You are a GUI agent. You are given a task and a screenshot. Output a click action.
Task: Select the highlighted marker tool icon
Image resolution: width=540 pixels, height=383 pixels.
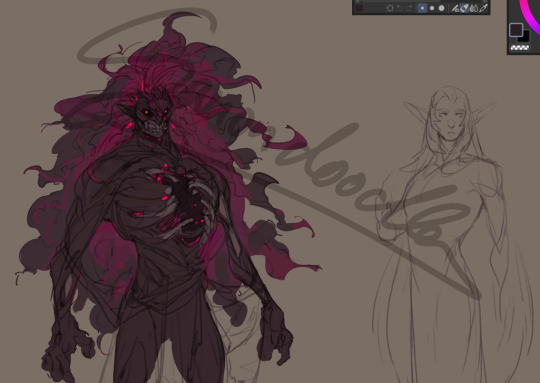464,8
